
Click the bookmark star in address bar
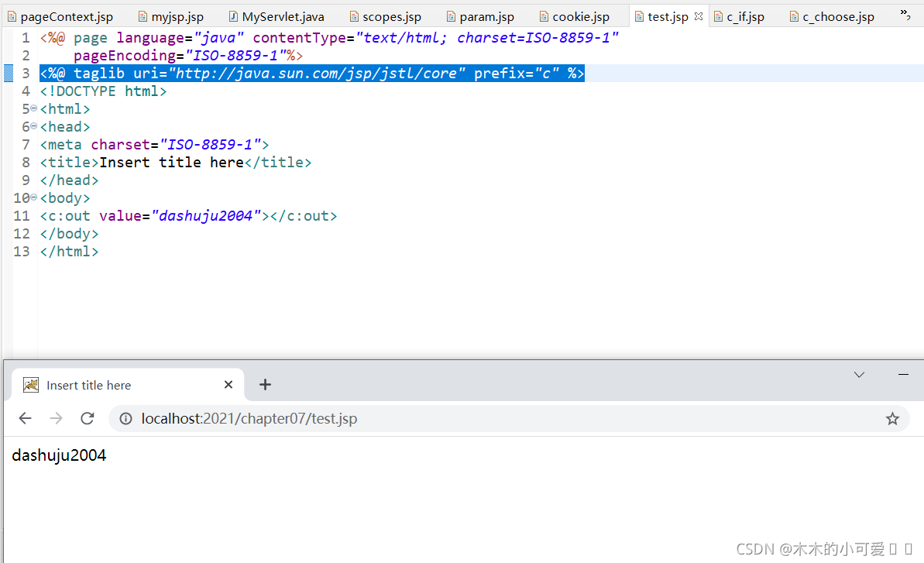coord(892,418)
